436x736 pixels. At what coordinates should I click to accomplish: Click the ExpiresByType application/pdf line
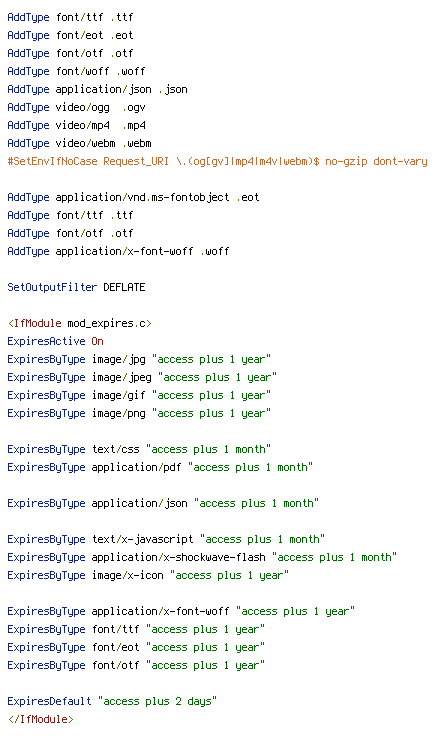(x=160, y=468)
